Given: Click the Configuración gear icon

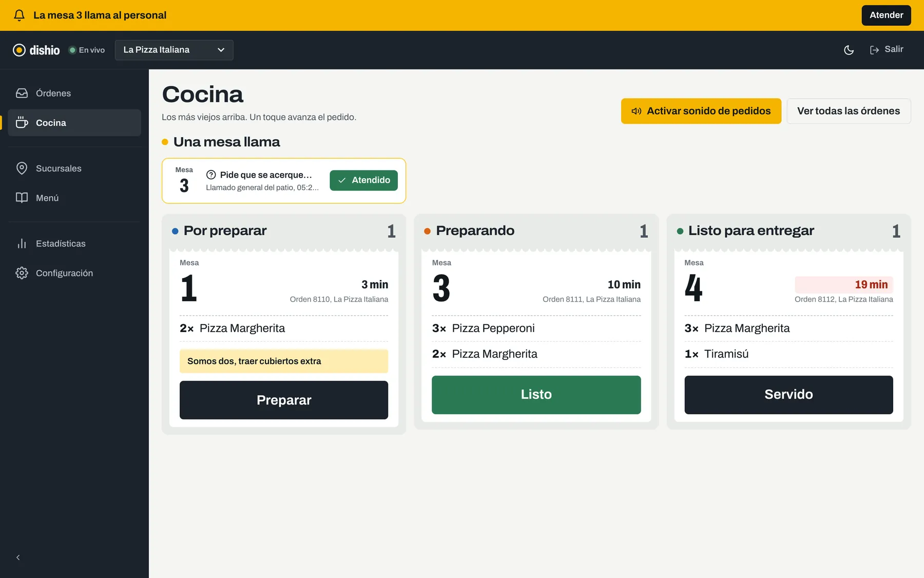Looking at the screenshot, I should click(22, 273).
